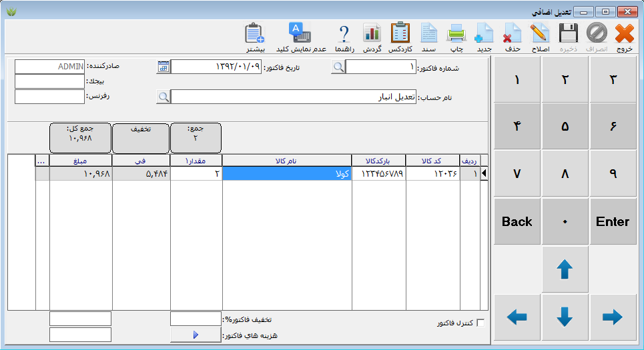Viewport: 644px width, 350px height.
Task: Open the invoice number search lookup
Action: pyautogui.click(x=339, y=67)
